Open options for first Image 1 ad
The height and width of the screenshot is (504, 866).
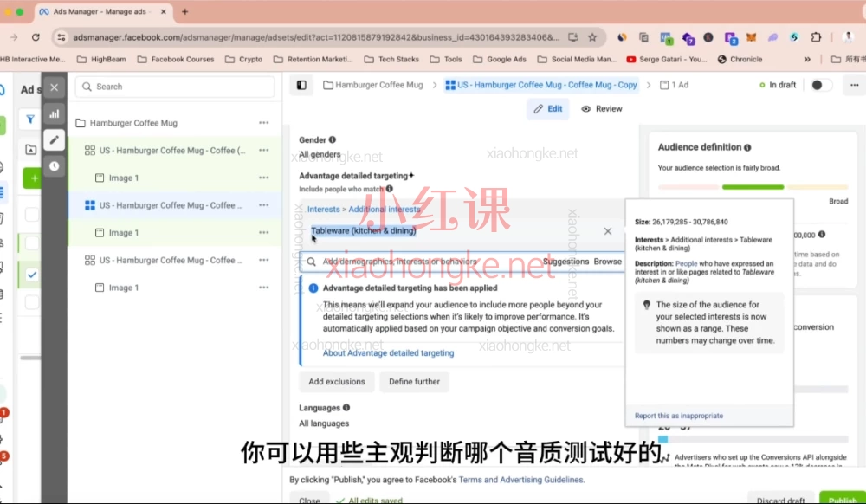[x=264, y=178]
